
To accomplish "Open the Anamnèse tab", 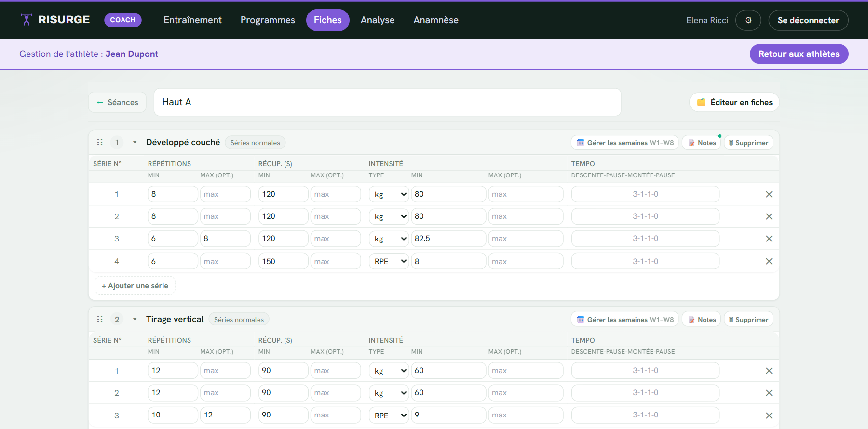I will [436, 20].
